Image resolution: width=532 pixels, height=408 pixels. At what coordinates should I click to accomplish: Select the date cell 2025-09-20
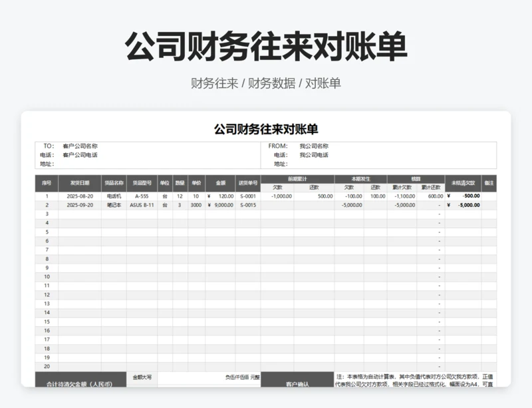click(x=80, y=205)
